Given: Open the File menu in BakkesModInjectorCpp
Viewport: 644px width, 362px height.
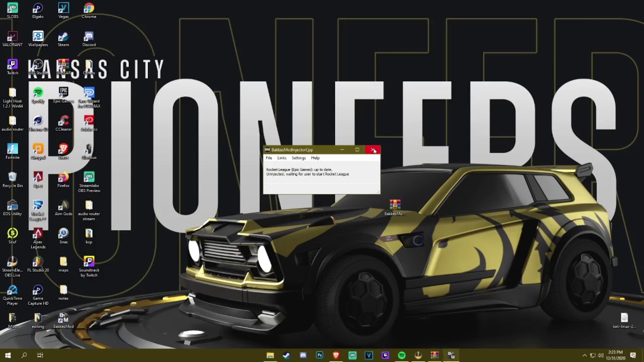Looking at the screenshot, I should [x=269, y=158].
